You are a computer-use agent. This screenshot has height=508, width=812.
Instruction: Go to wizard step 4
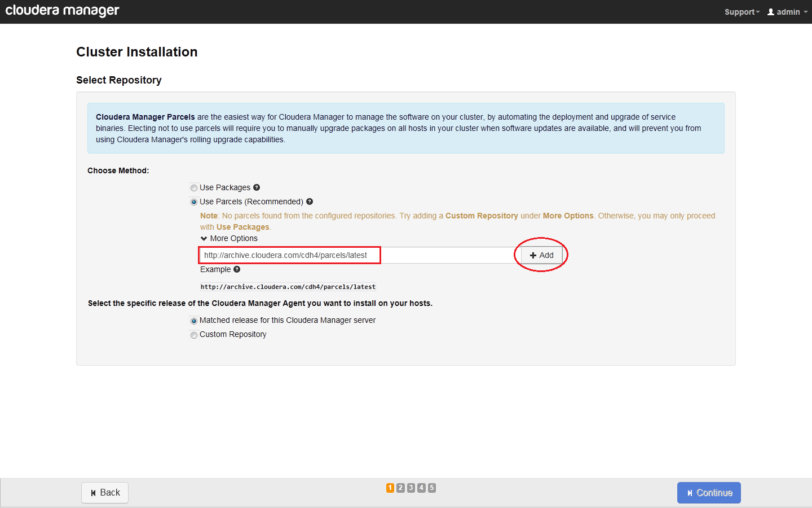[x=421, y=488]
